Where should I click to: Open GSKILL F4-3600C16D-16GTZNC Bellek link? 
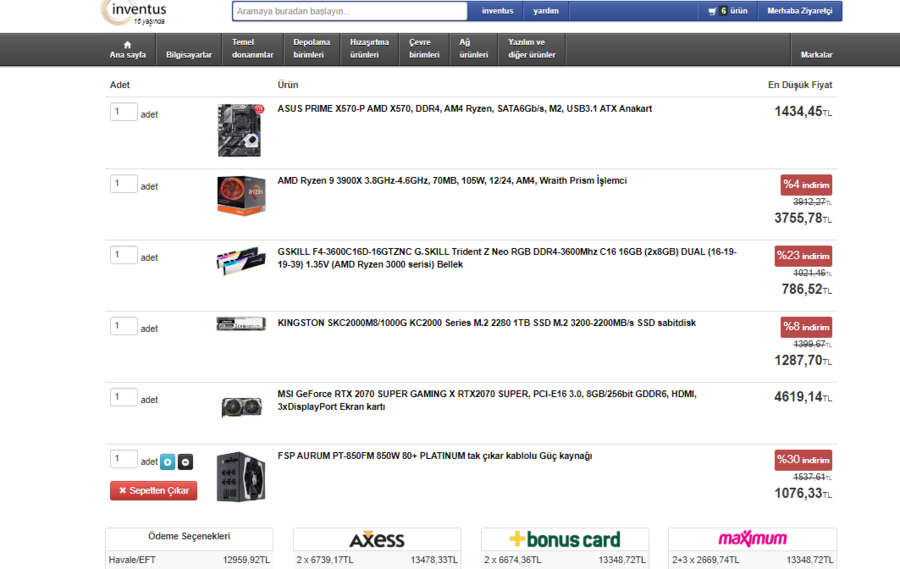click(507, 258)
